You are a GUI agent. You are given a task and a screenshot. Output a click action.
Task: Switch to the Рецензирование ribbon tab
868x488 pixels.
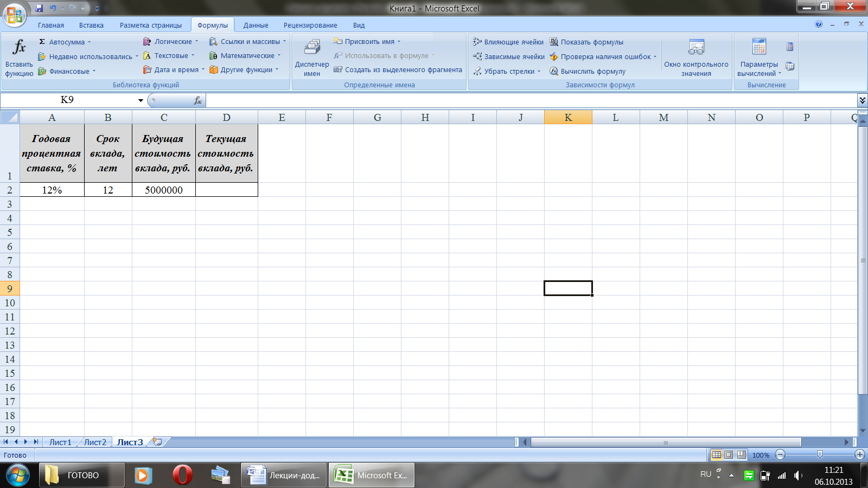[x=310, y=25]
